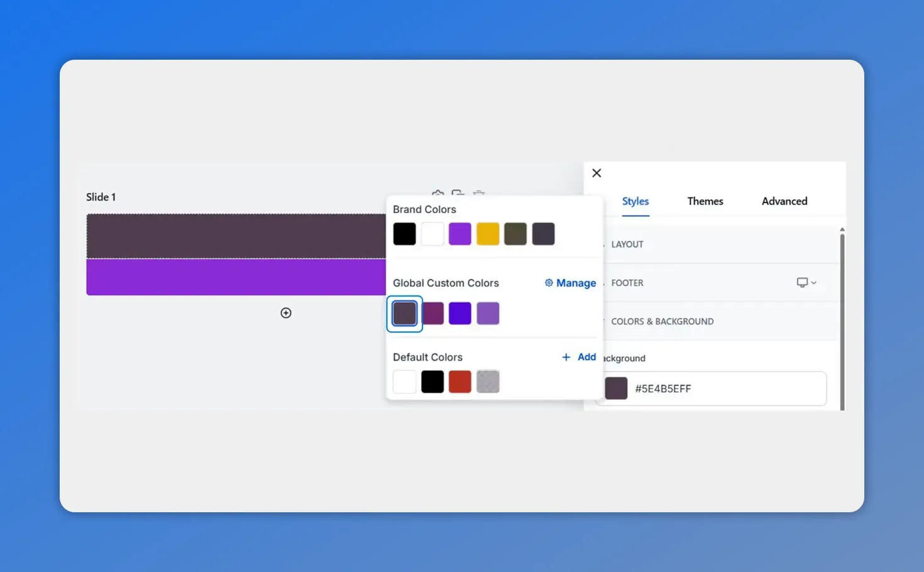Expand the COLORS & BACKGROUND section
Image resolution: width=924 pixels, height=572 pixels.
(662, 321)
